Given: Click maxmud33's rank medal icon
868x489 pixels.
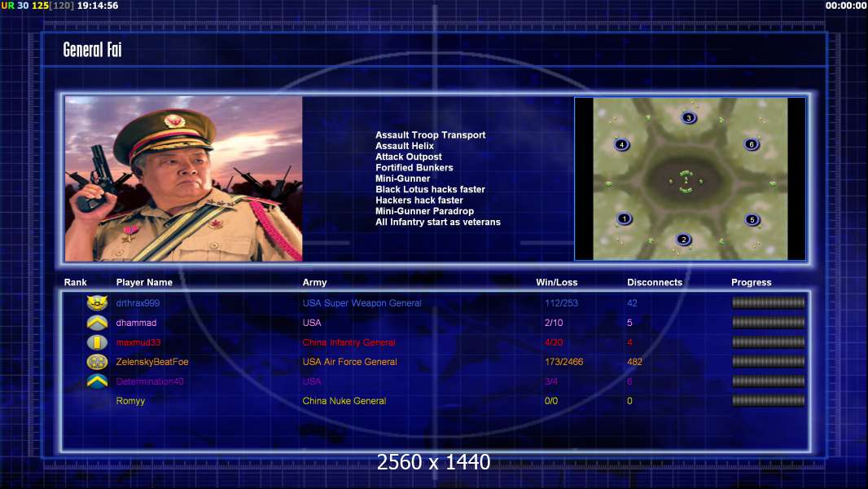Looking at the screenshot, I should click(x=97, y=342).
